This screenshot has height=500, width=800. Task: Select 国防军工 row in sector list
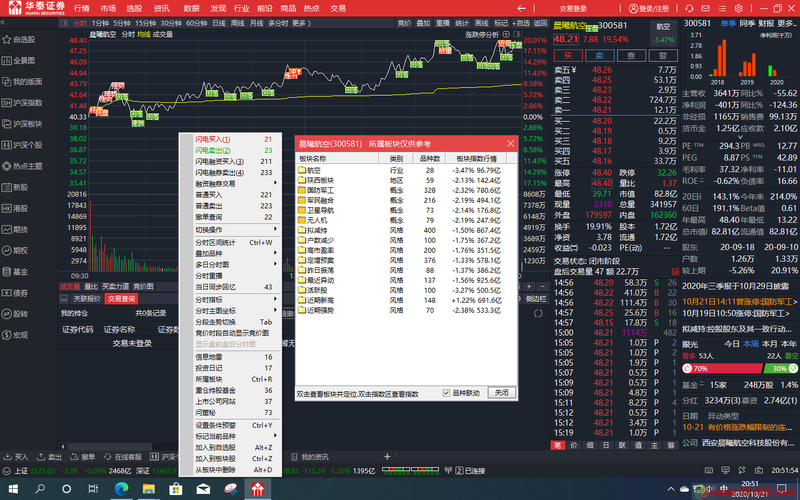tap(406, 190)
